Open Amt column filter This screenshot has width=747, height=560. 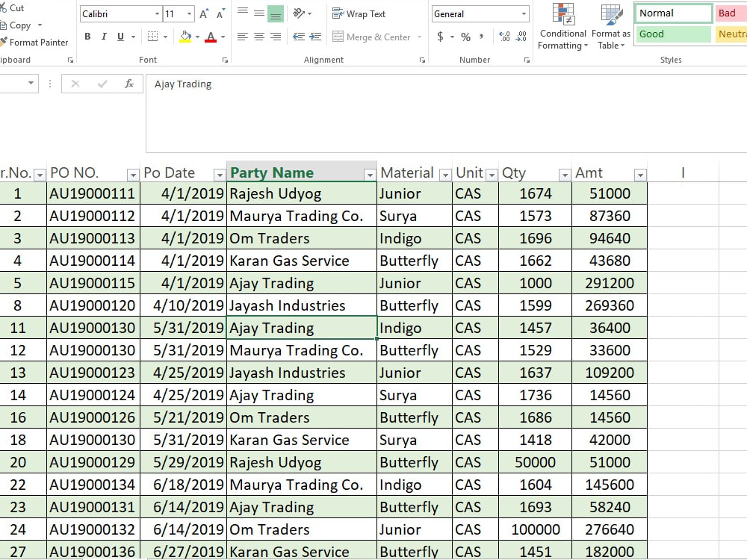pos(640,175)
